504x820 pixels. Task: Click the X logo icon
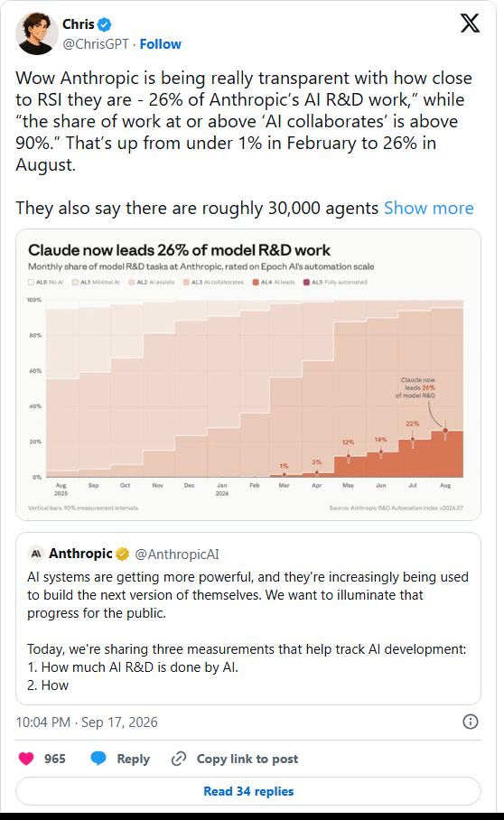tap(470, 23)
